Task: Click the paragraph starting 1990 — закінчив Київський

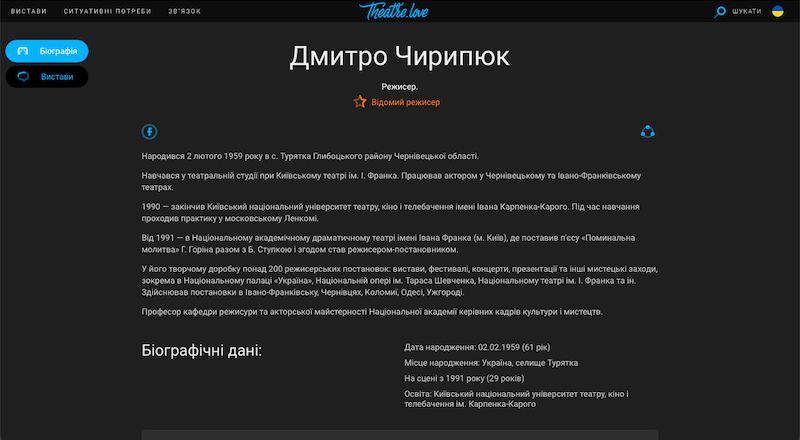Action: pos(390,212)
